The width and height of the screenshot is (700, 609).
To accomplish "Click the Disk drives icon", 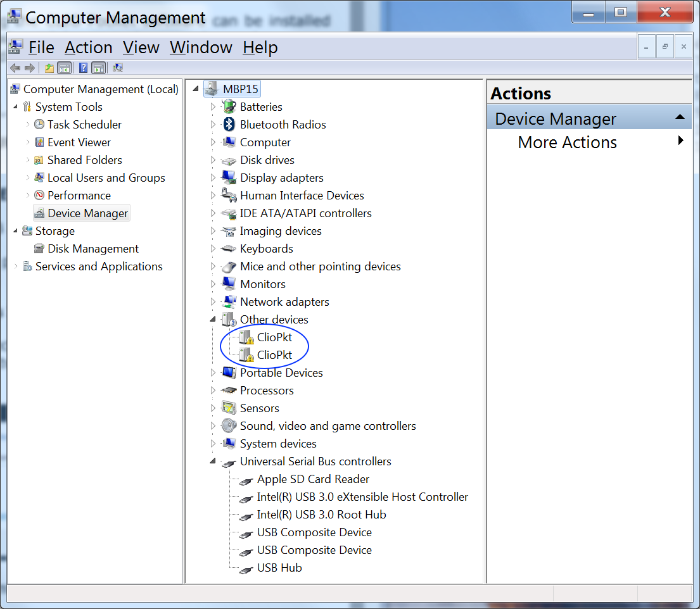I will 229,161.
